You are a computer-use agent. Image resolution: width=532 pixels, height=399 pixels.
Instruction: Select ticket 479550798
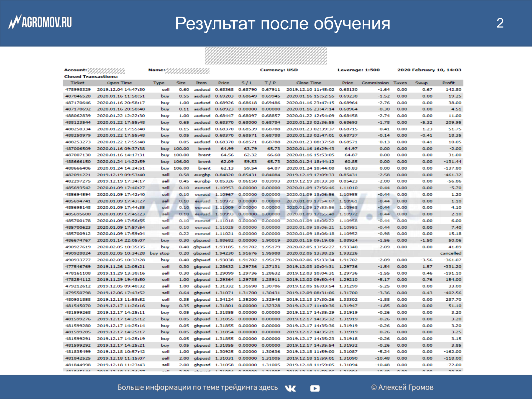78,293
